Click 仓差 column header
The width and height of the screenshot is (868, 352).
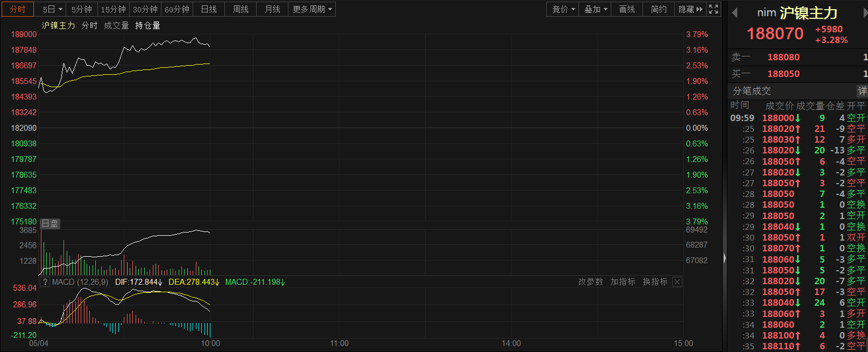point(835,106)
